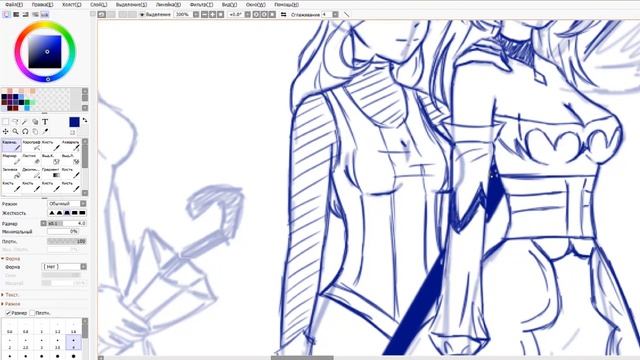
Task: Toggle the Размер pressure checkbox
Action: point(8,313)
